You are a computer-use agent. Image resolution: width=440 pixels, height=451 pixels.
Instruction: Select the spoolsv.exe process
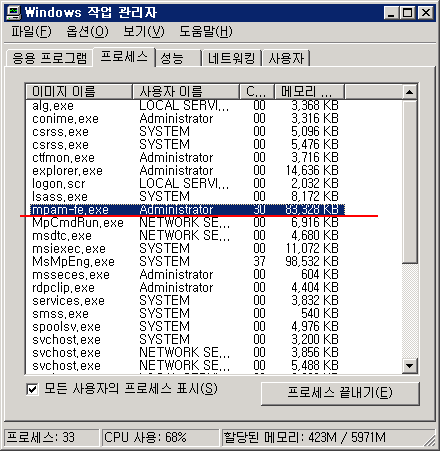click(185, 327)
